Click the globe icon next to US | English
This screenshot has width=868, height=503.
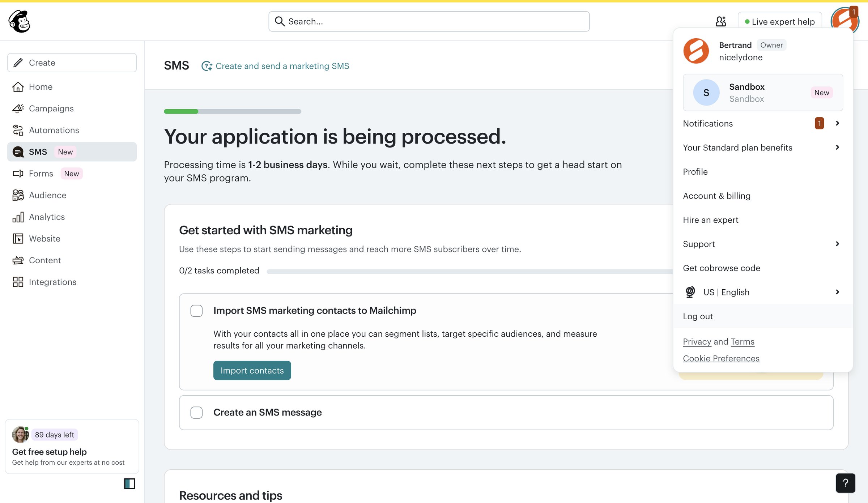(690, 292)
